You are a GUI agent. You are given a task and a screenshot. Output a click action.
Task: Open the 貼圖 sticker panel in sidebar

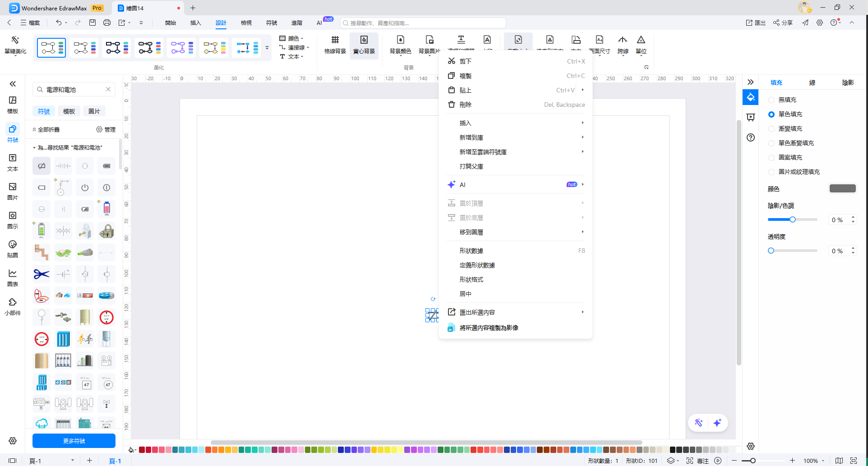[13, 249]
